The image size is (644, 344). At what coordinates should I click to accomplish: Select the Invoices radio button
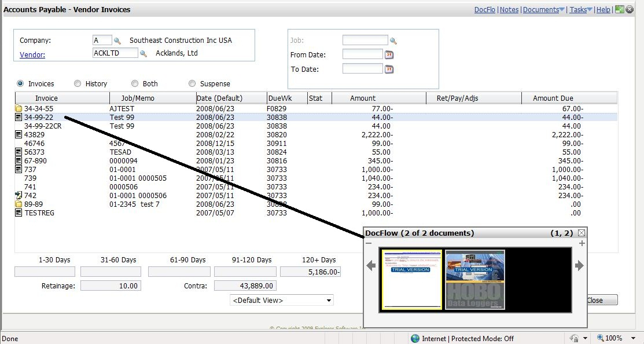[x=20, y=83]
